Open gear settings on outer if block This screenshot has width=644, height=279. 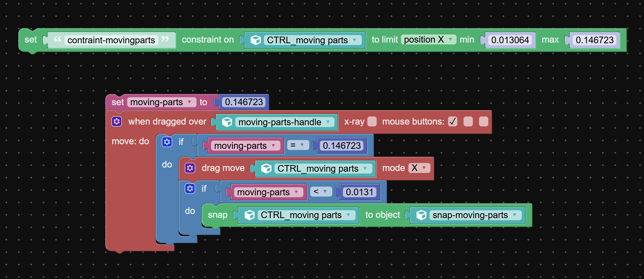[167, 142]
